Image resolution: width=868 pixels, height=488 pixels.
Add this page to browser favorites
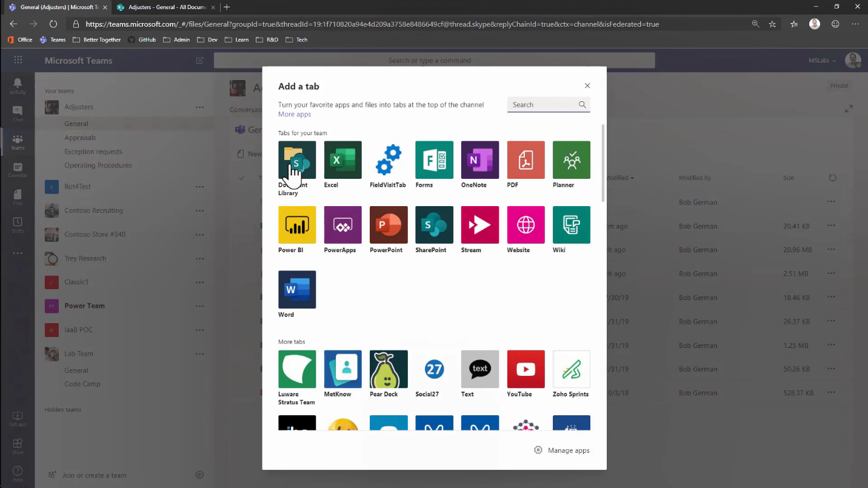(772, 24)
